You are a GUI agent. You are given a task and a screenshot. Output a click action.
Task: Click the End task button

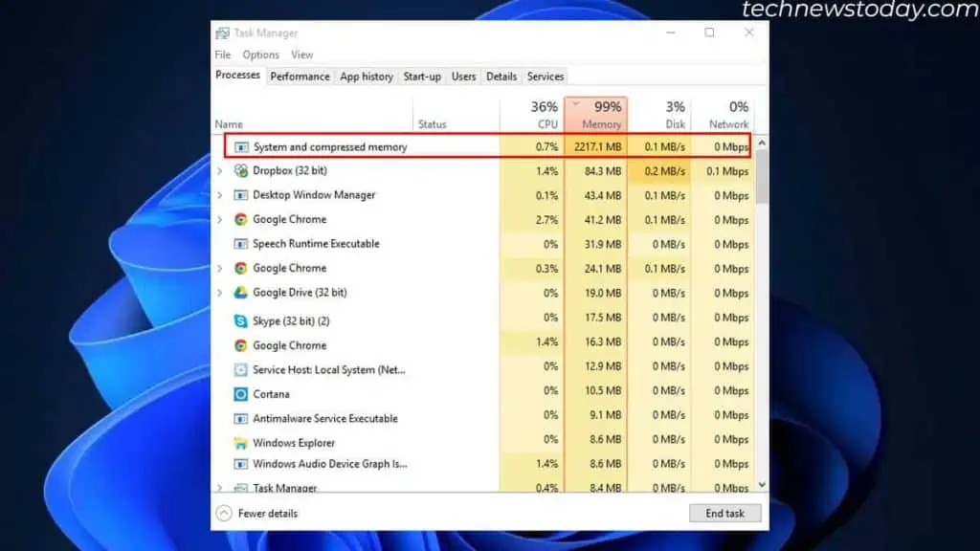point(725,514)
